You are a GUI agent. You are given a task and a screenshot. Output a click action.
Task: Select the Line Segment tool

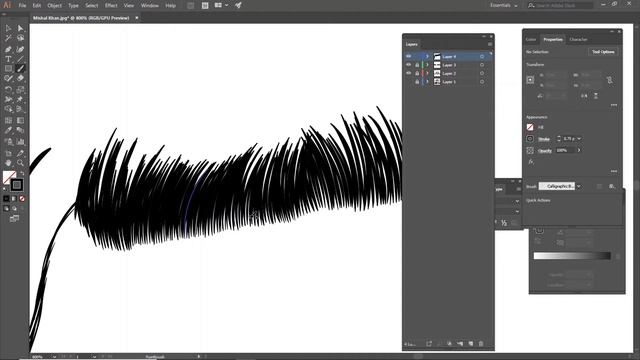(x=20, y=59)
